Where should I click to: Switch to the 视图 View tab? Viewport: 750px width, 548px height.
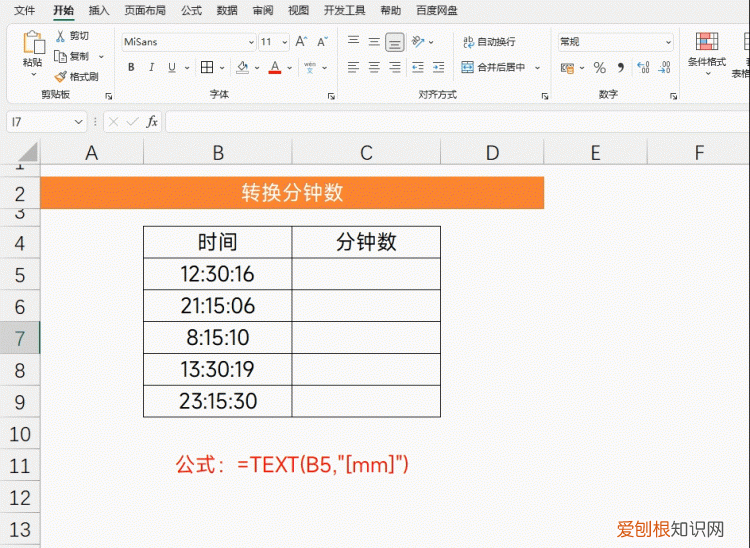(x=298, y=10)
